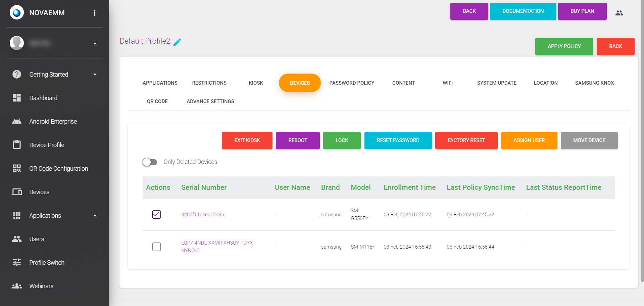644x306 pixels.
Task: Click the Applications grid icon
Action: 17,215
